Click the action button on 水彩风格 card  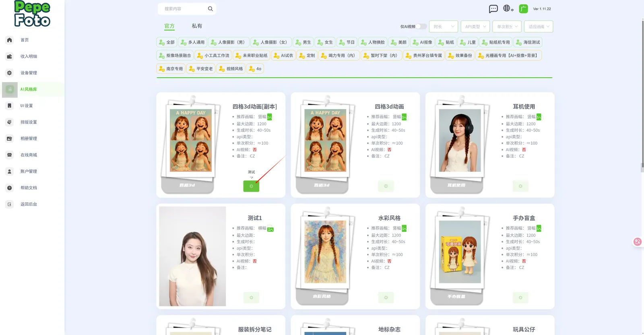coord(386,298)
